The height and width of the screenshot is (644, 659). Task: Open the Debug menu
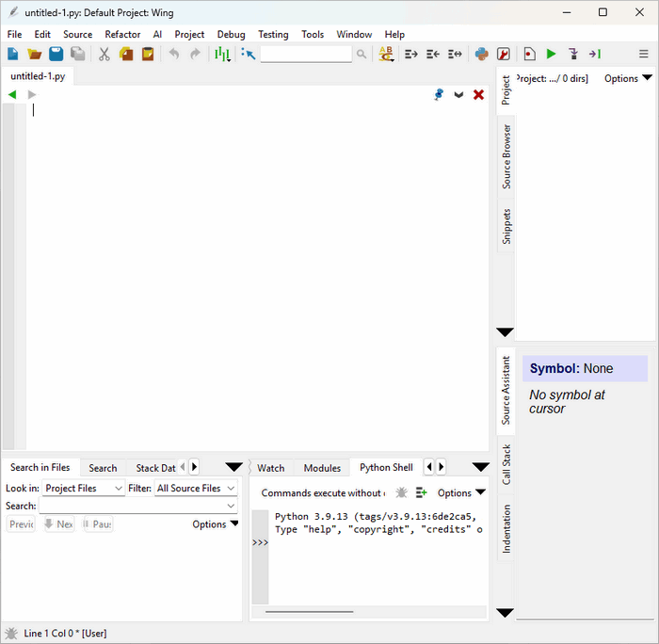pos(231,34)
